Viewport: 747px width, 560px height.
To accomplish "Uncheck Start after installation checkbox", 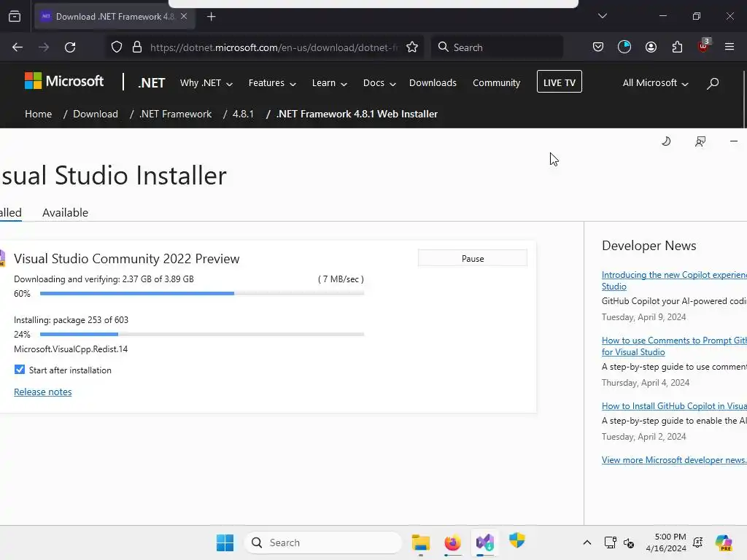I will pyautogui.click(x=20, y=370).
